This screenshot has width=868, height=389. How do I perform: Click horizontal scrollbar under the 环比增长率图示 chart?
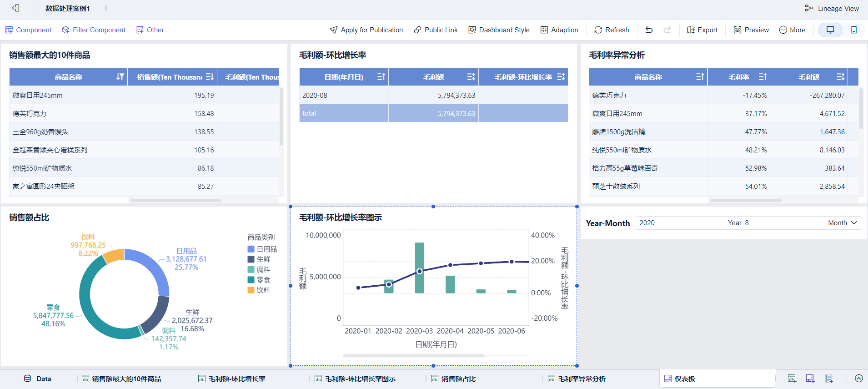(x=413, y=355)
